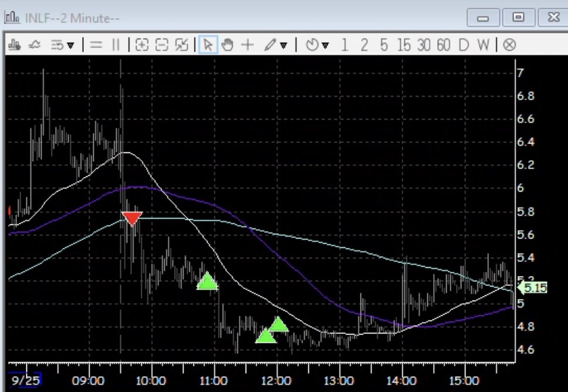Select the crosshair tool

(x=247, y=45)
